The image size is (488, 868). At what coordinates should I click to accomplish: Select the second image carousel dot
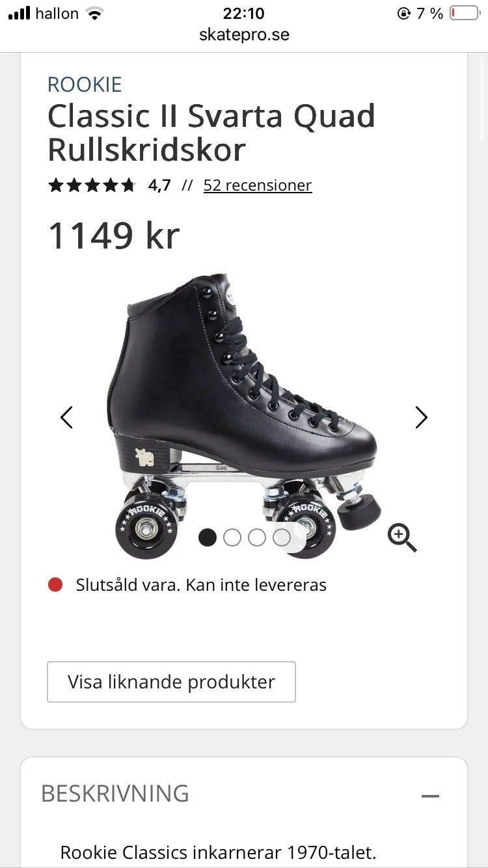coord(232,537)
